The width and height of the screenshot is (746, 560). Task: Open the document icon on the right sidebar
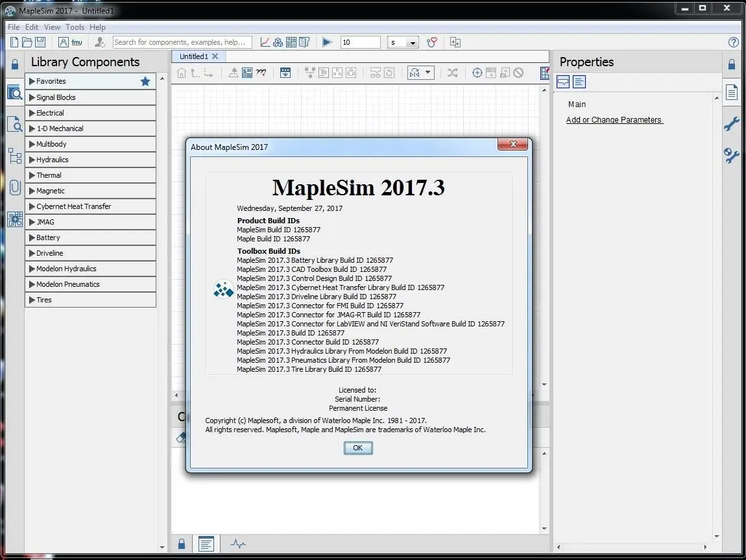click(732, 92)
